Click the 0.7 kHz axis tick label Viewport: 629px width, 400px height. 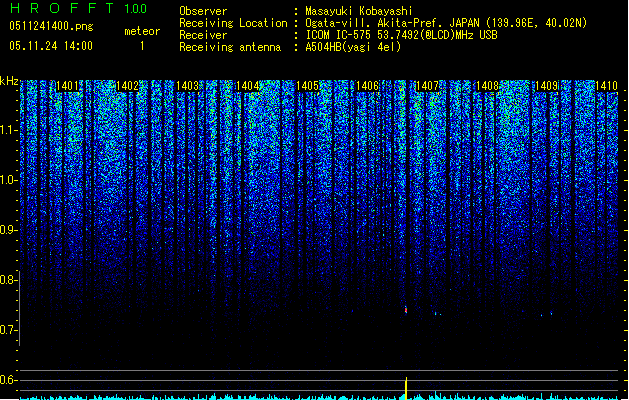click(x=8, y=330)
